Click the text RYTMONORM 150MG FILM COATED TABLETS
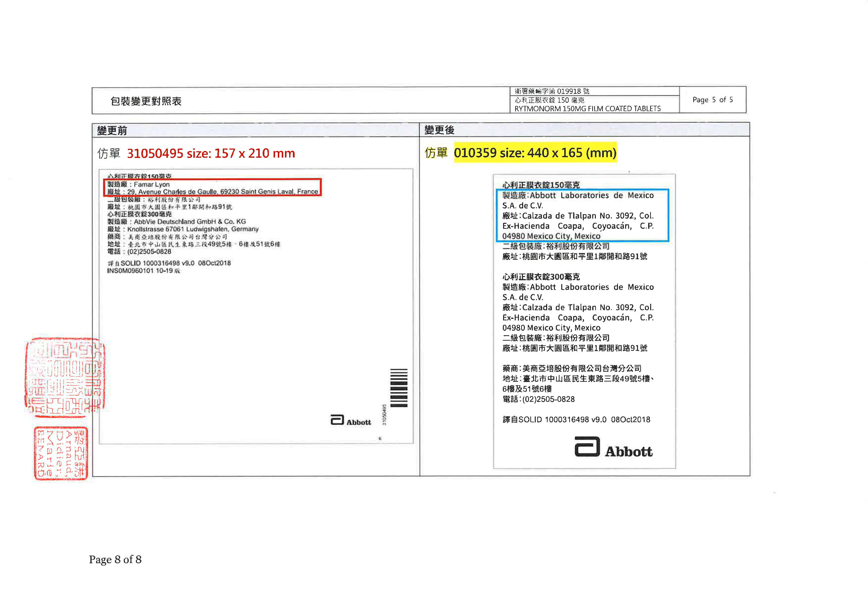Image resolution: width=868 pixels, height=614 pixels. 587,108
